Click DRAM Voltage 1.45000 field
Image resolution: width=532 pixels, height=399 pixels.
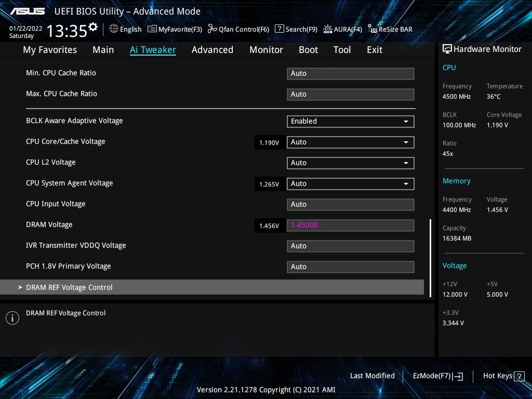coord(351,225)
